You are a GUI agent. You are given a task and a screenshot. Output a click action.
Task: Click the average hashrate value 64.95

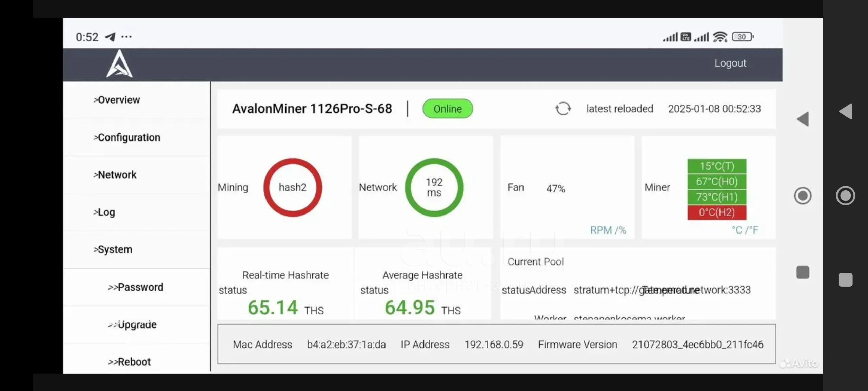(410, 308)
